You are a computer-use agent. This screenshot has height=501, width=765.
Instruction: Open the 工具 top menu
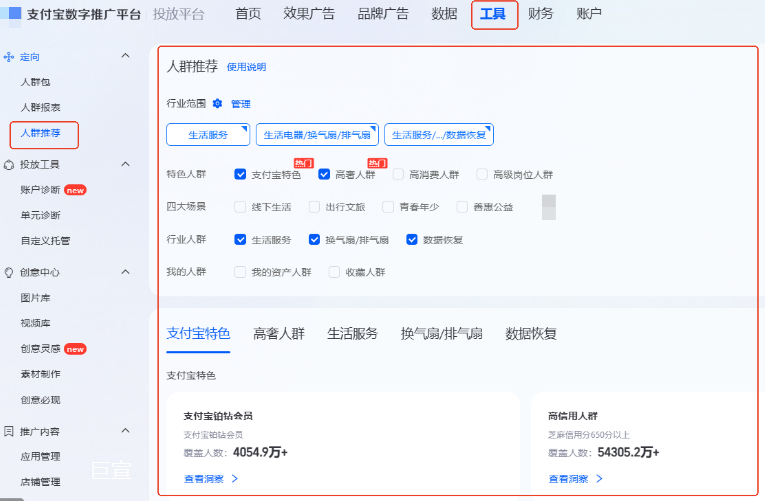click(x=493, y=14)
